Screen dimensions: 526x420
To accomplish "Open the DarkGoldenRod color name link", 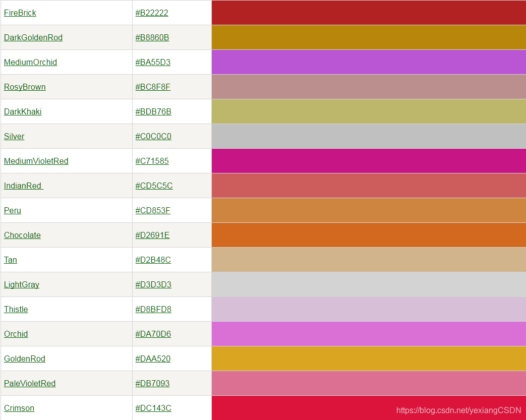I will (x=33, y=38).
